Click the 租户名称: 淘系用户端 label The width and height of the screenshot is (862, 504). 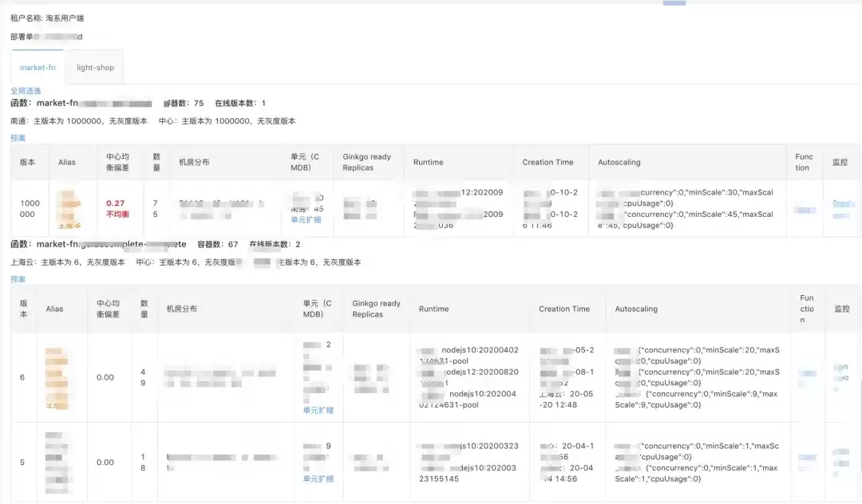click(x=47, y=18)
